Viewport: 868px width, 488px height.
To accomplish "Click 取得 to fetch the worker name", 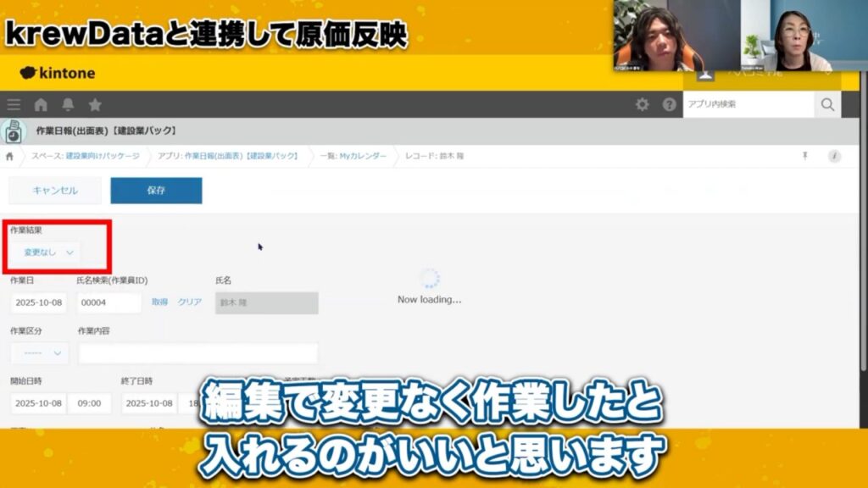I will click(161, 302).
